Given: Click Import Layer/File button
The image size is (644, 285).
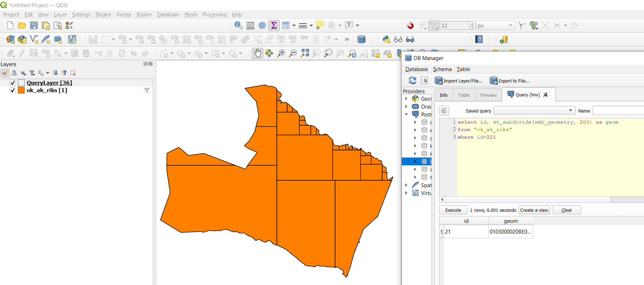Looking at the screenshot, I should [459, 81].
